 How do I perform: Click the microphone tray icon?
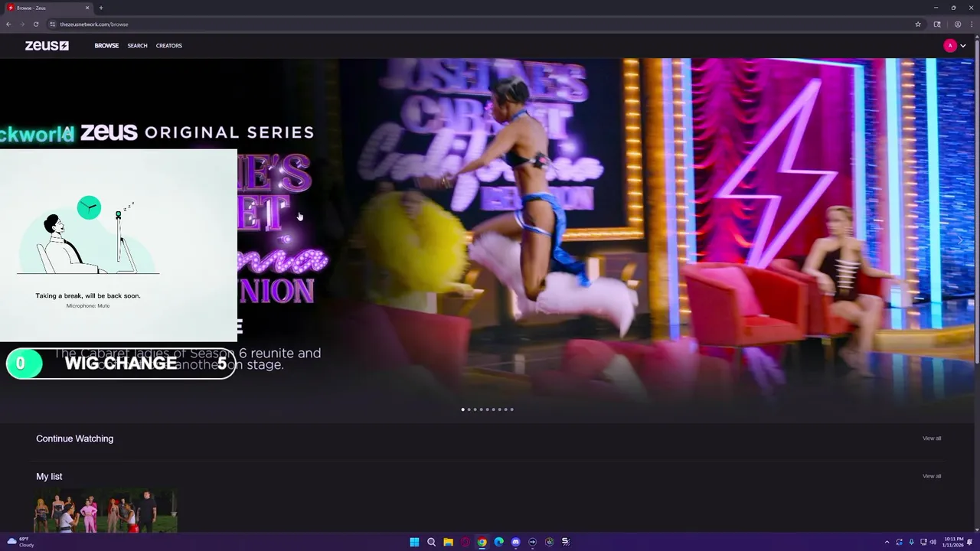point(911,542)
